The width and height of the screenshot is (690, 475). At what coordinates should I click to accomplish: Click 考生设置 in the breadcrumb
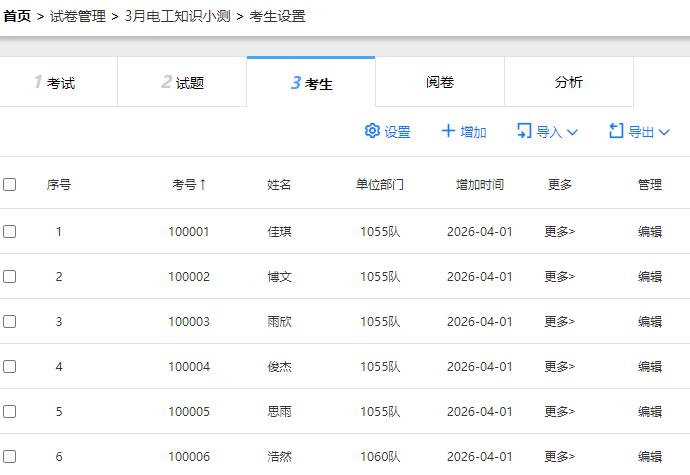coord(277,16)
